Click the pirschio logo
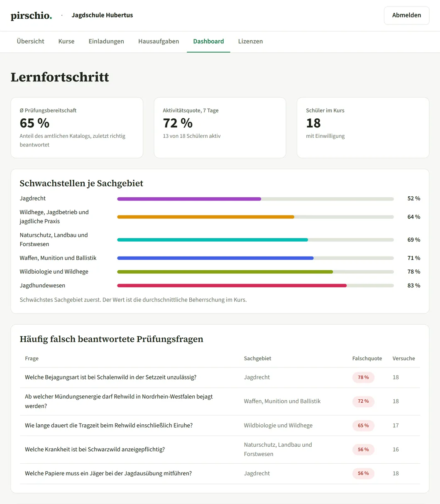The image size is (440, 504). coord(31,16)
